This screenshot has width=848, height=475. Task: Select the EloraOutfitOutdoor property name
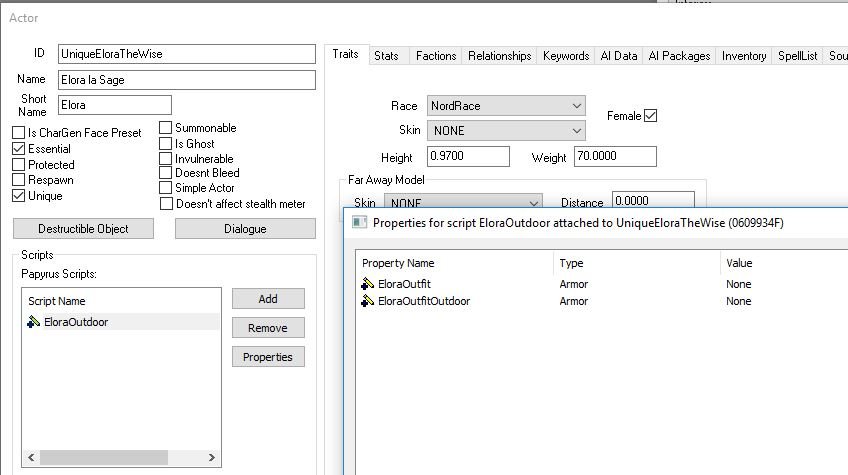424,301
